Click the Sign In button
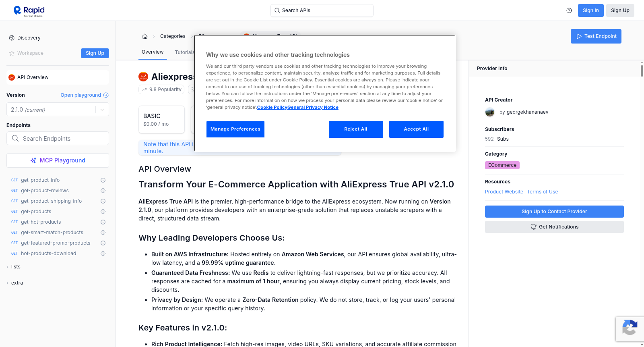Image resolution: width=644 pixels, height=347 pixels. 591,10
